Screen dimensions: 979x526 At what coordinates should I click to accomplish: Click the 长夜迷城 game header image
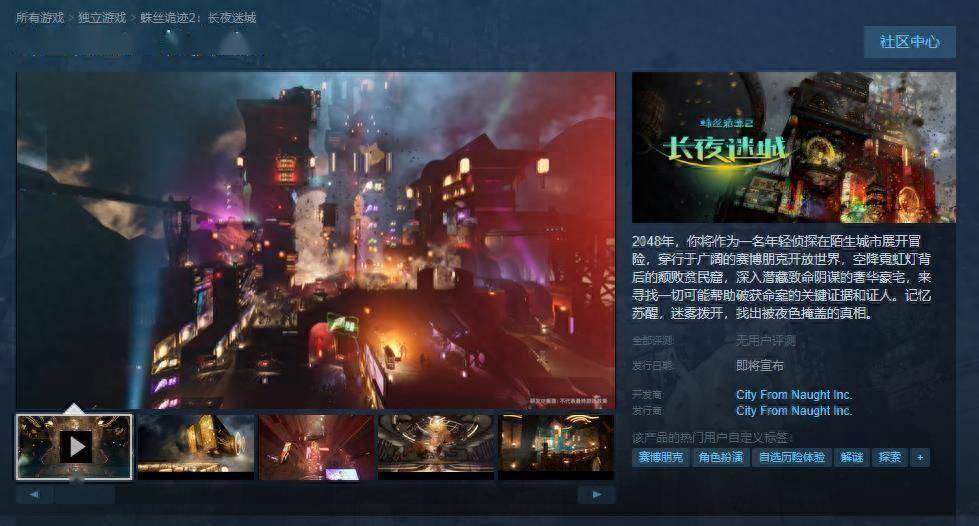point(794,147)
